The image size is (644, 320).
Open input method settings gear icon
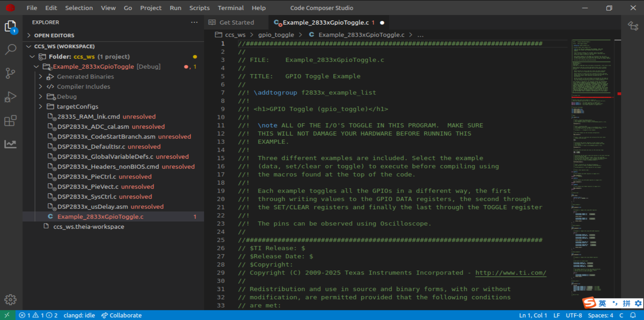click(x=638, y=303)
